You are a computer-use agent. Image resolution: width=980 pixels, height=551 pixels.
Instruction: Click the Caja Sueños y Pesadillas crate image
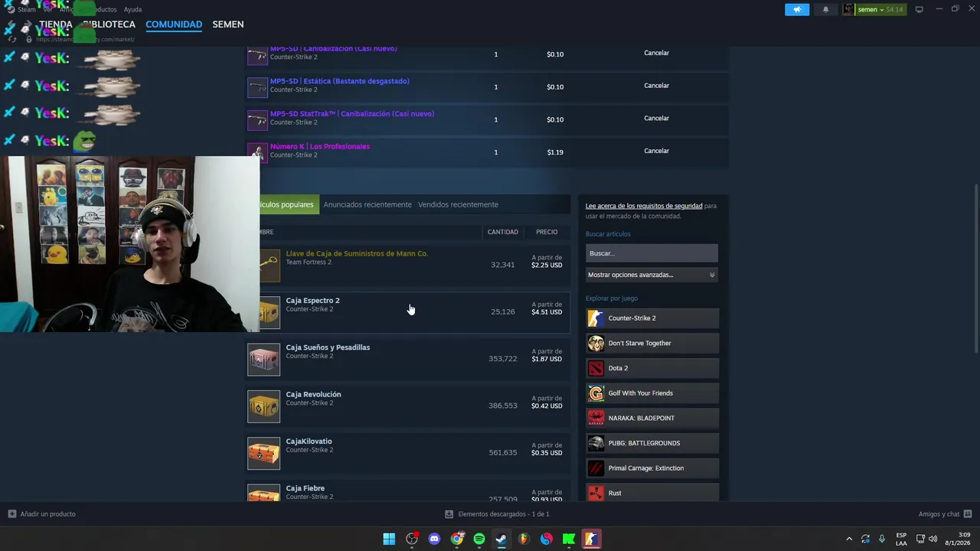click(263, 360)
